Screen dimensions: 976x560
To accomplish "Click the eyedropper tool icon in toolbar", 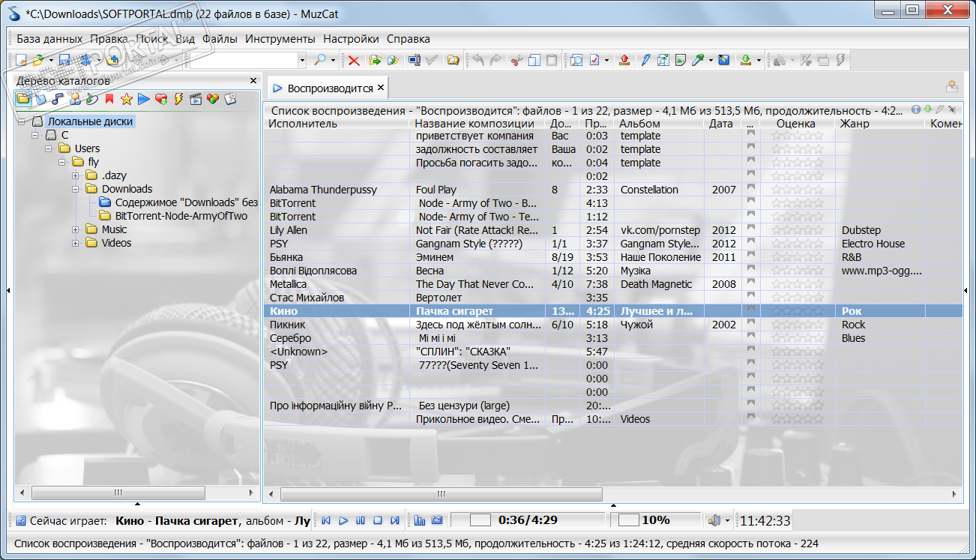I will pos(698,60).
